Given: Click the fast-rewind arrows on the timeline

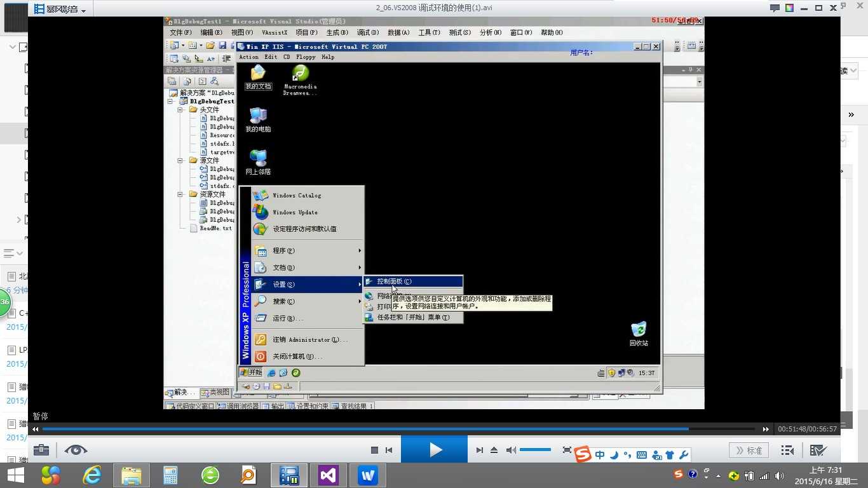Looking at the screenshot, I should click(36, 429).
